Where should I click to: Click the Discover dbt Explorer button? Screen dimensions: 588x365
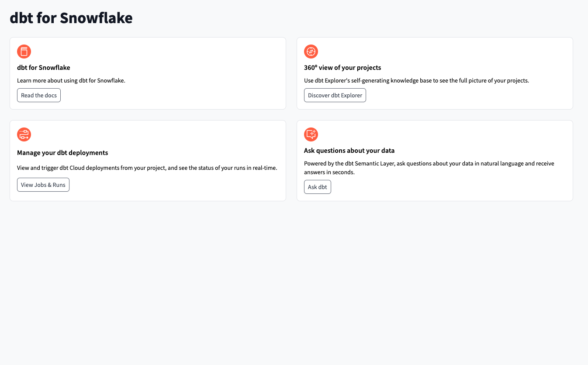335,95
